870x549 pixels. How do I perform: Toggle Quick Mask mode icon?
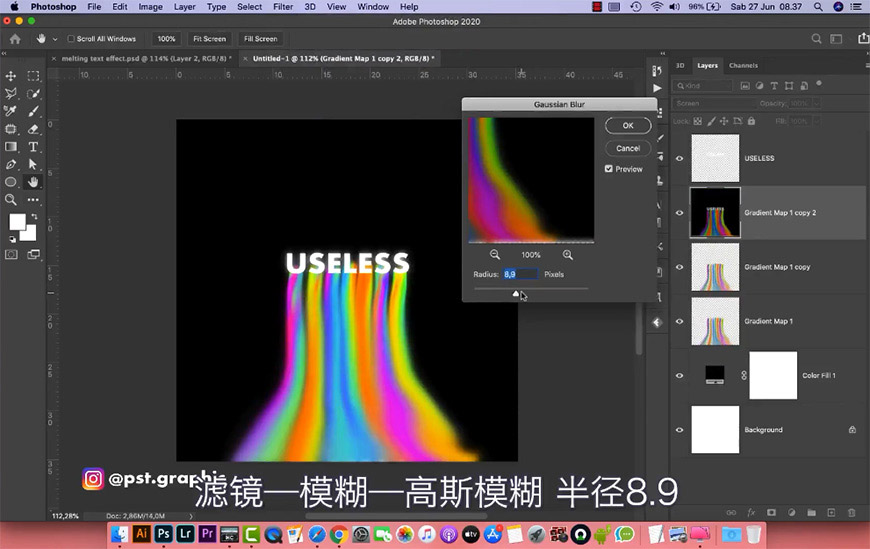coord(11,255)
